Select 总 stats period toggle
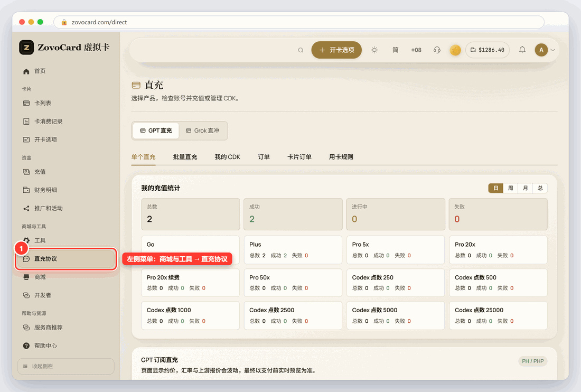 [540, 188]
